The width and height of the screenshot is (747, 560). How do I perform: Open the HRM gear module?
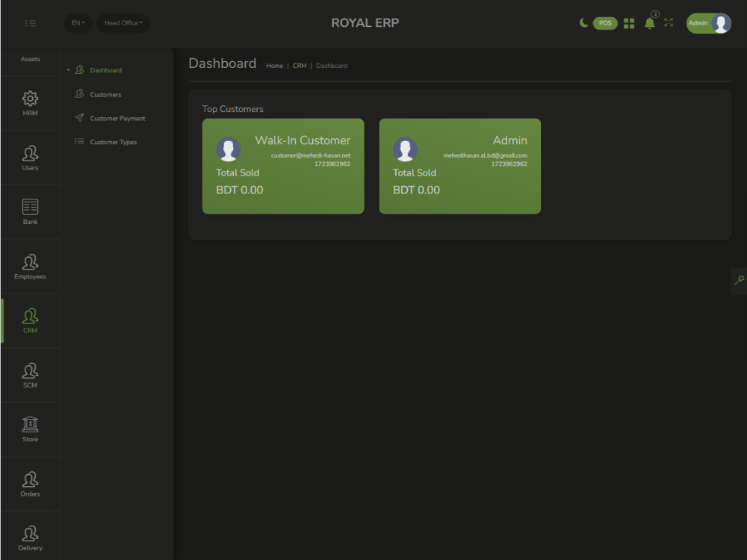click(x=30, y=103)
